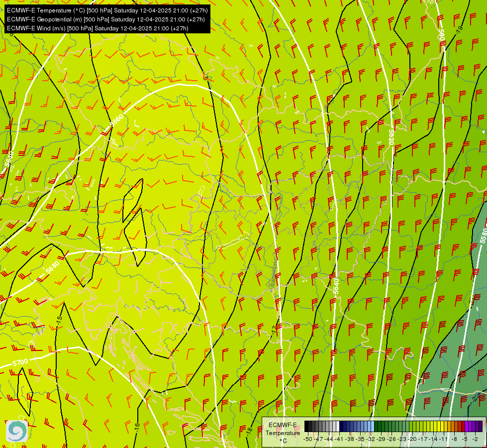
Task: Click the -16 isotherm contour label
Action: click(137, 427)
